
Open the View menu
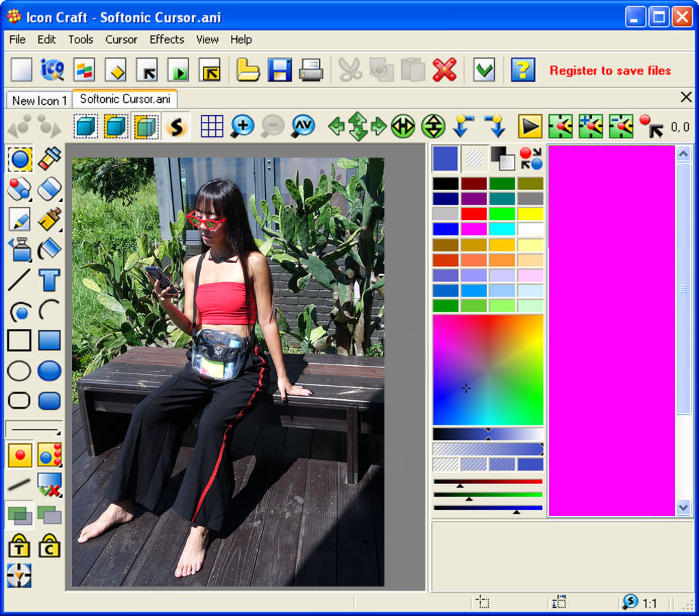click(207, 40)
